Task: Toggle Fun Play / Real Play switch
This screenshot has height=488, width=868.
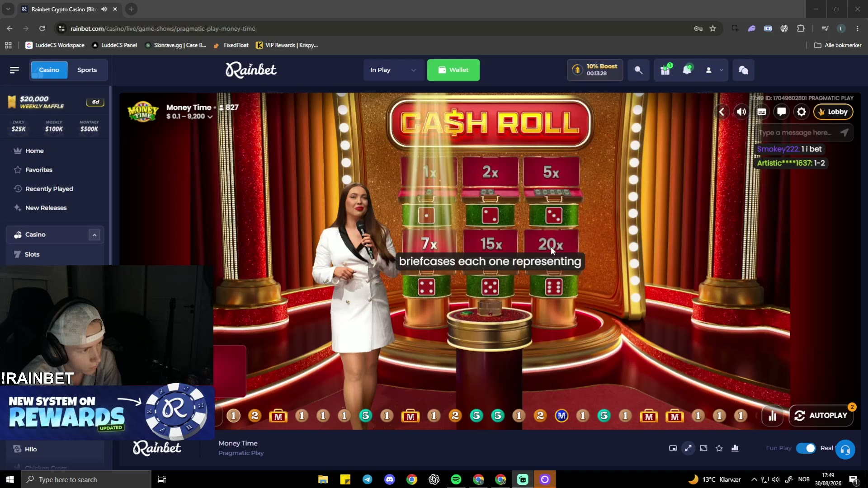Action: 806,448
